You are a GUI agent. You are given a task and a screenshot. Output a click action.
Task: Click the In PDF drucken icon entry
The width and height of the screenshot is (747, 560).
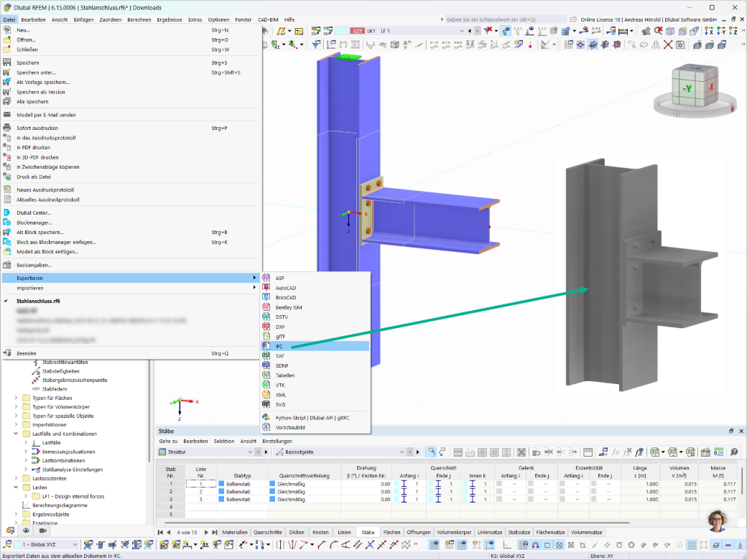pyautogui.click(x=7, y=147)
